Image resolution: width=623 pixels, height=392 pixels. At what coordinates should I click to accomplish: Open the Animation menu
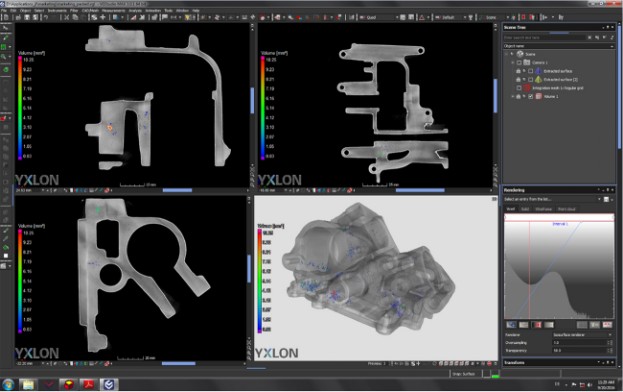(153, 11)
